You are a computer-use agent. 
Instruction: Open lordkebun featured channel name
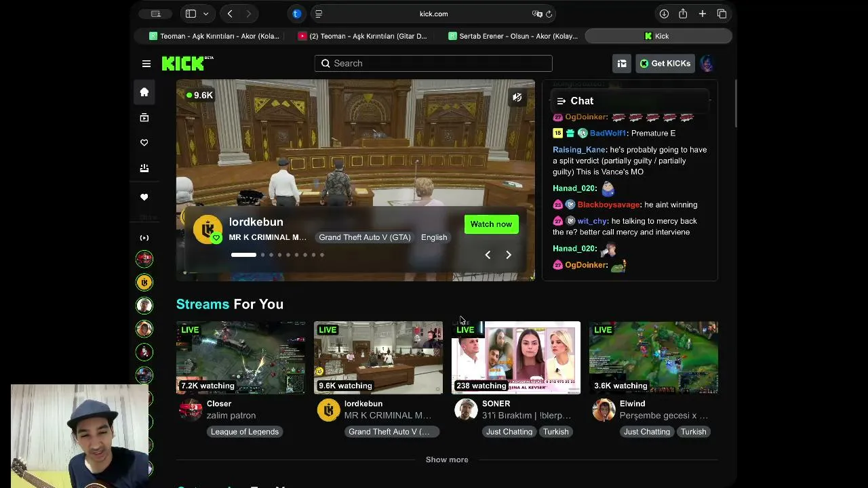(256, 222)
